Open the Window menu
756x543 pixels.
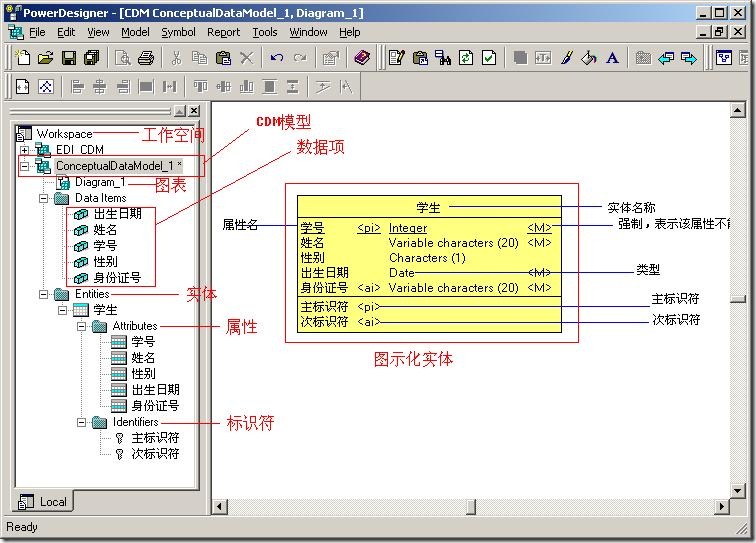point(308,32)
